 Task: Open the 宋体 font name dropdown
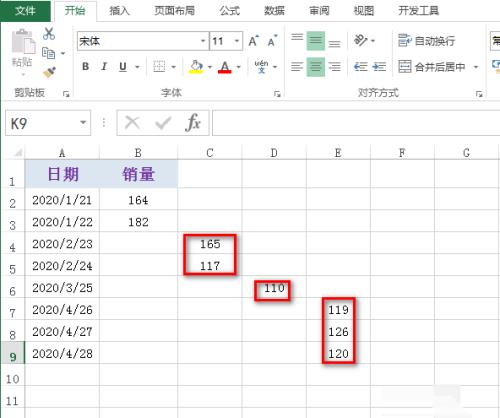click(x=203, y=41)
